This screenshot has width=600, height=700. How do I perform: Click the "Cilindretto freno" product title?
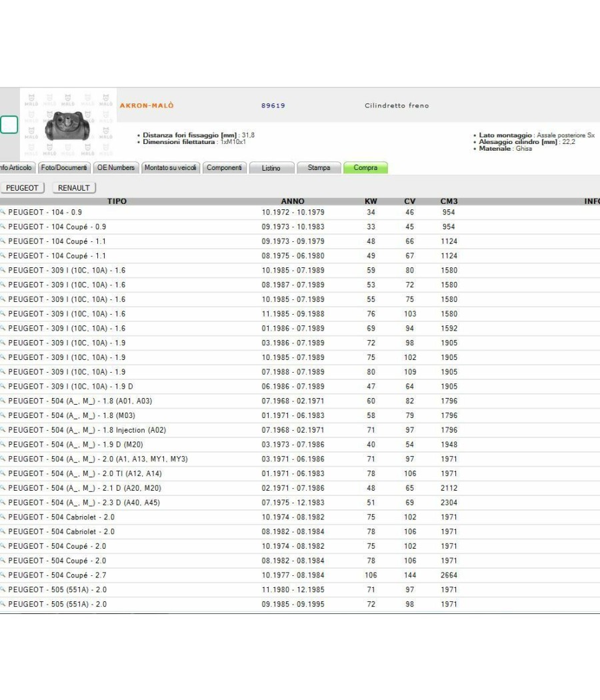397,106
